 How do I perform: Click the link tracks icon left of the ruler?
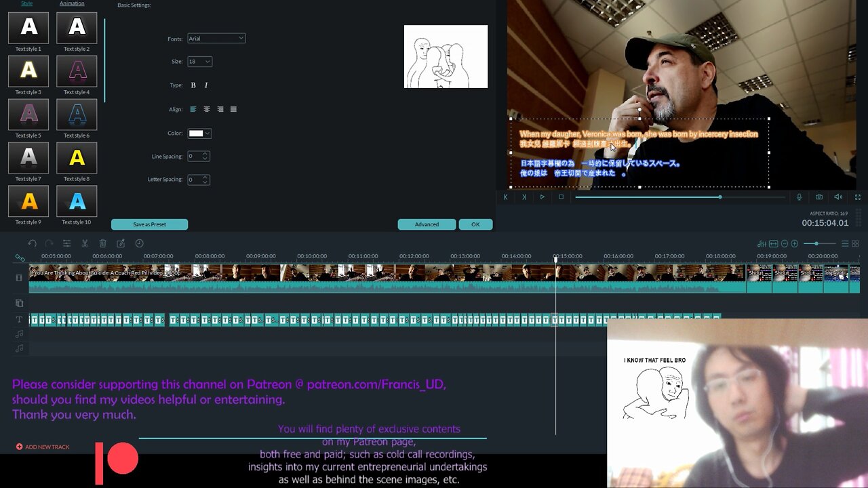tap(20, 258)
